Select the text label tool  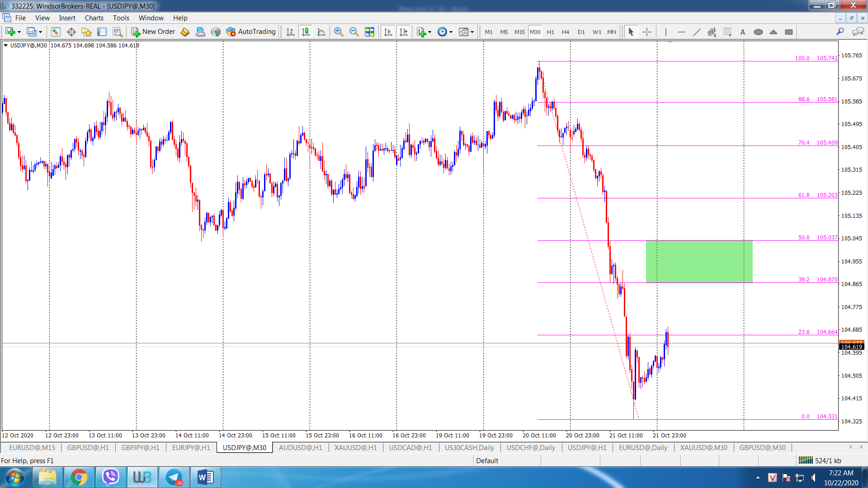point(743,32)
